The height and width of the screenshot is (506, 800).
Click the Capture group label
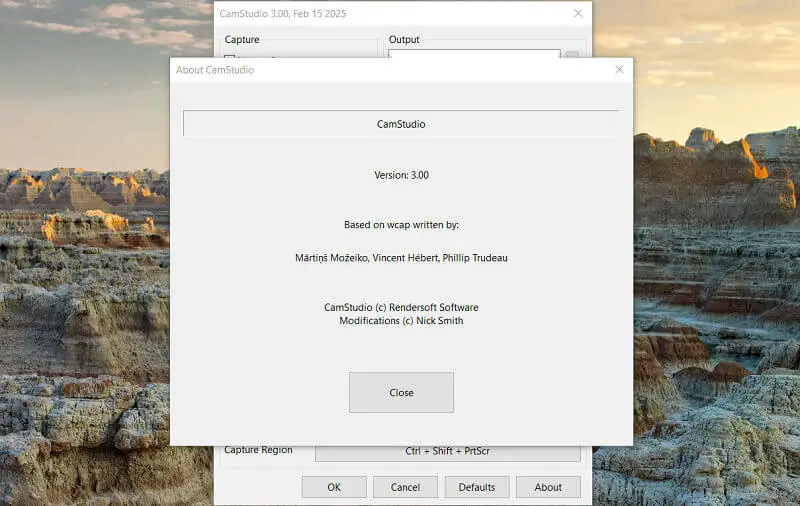click(242, 39)
